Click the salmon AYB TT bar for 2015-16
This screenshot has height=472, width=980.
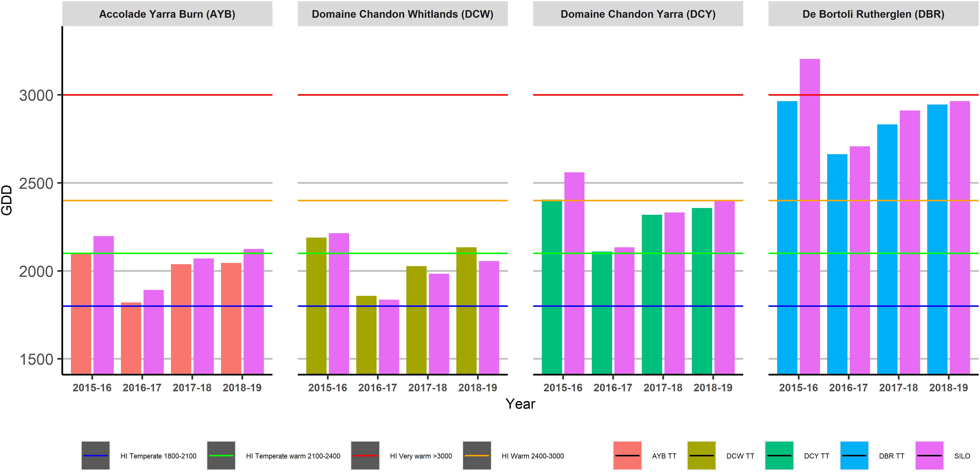point(81,314)
